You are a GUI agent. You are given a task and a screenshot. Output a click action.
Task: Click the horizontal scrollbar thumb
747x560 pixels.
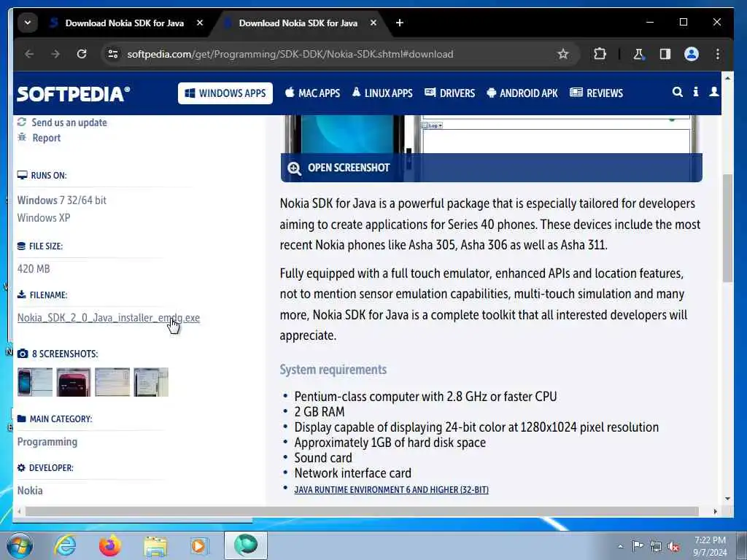(362, 511)
